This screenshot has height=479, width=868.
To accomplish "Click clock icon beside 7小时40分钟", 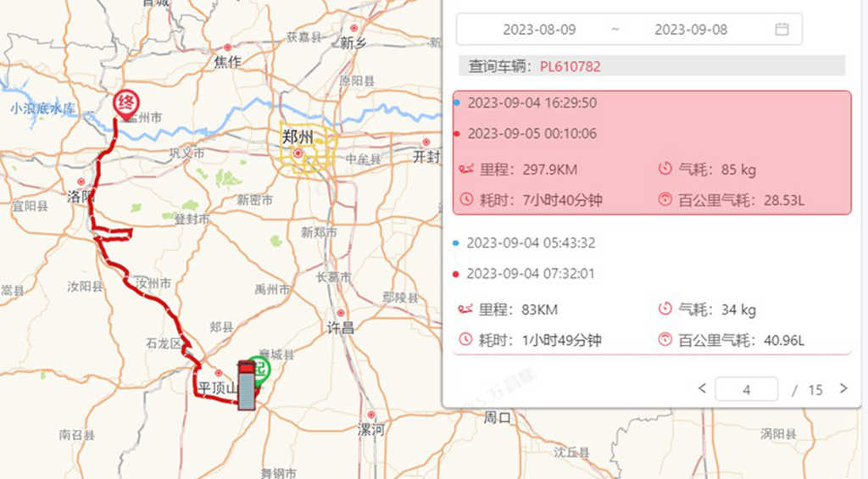I will tap(465, 200).
